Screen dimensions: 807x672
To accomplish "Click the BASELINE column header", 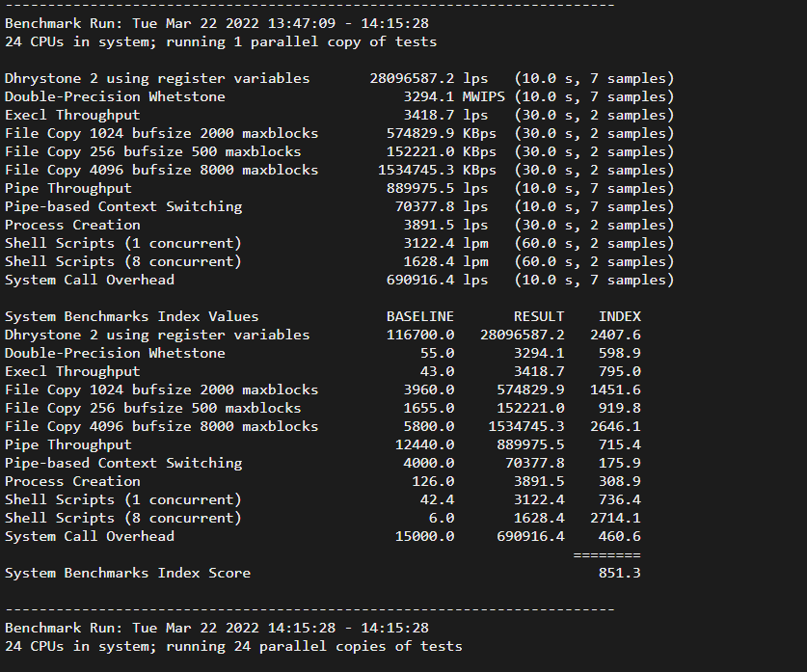I will coord(419,316).
